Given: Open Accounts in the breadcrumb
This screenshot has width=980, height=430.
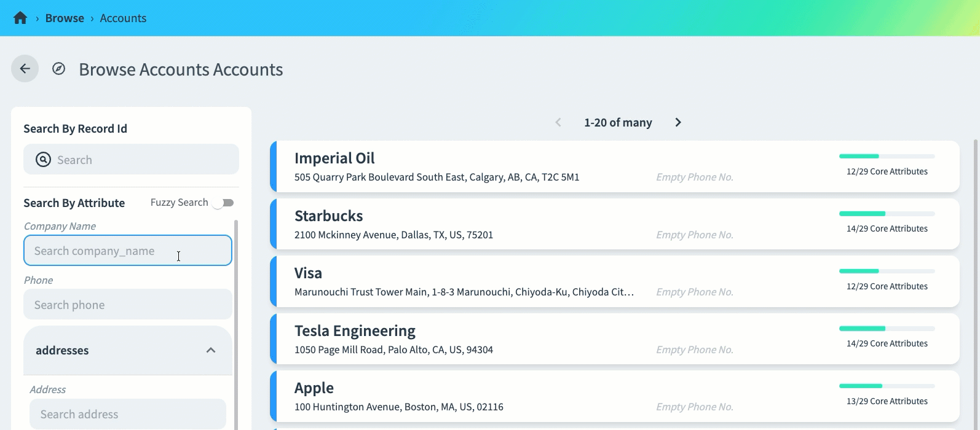Looking at the screenshot, I should tap(123, 18).
